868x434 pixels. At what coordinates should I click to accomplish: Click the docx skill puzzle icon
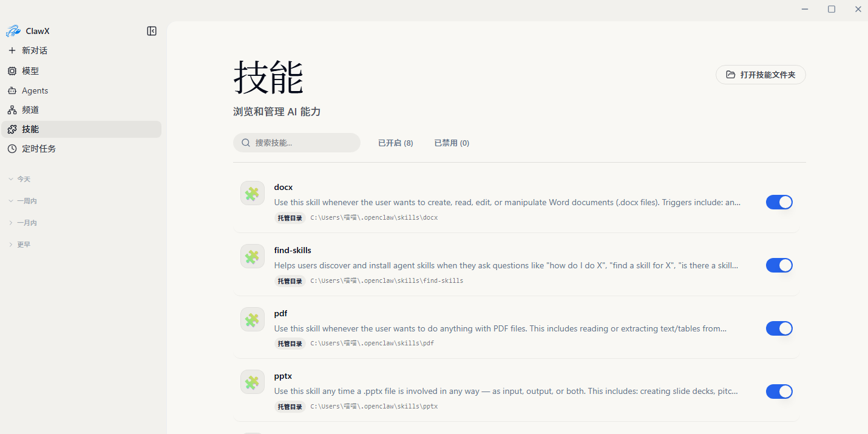pos(253,193)
